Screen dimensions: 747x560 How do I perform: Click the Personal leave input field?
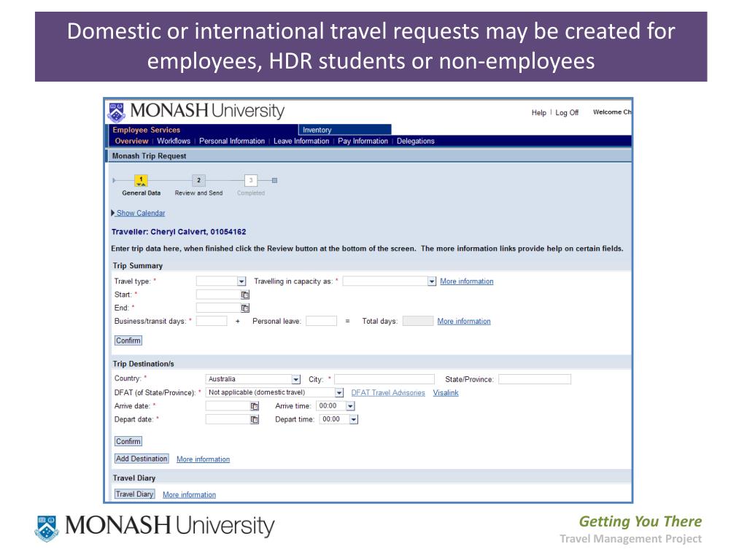(321, 322)
